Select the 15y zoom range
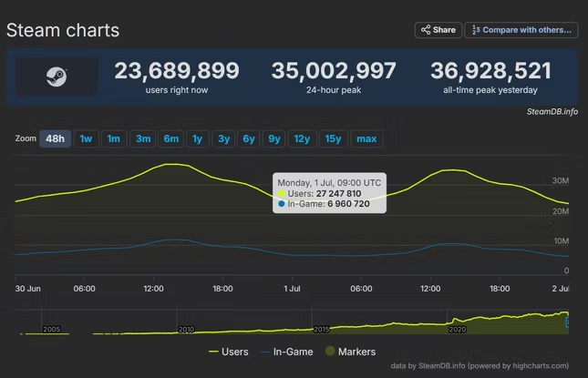Viewport: 588px width, 378px height. (x=333, y=139)
